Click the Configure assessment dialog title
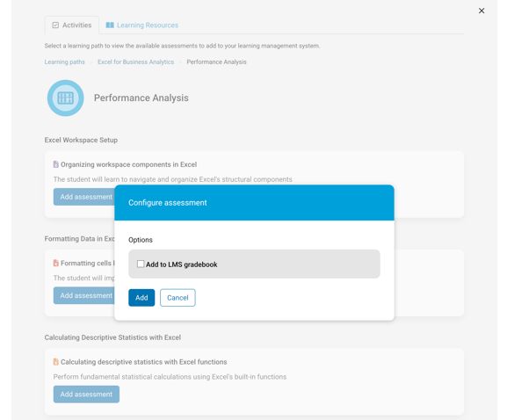This screenshot has width=507, height=420. pos(168,203)
